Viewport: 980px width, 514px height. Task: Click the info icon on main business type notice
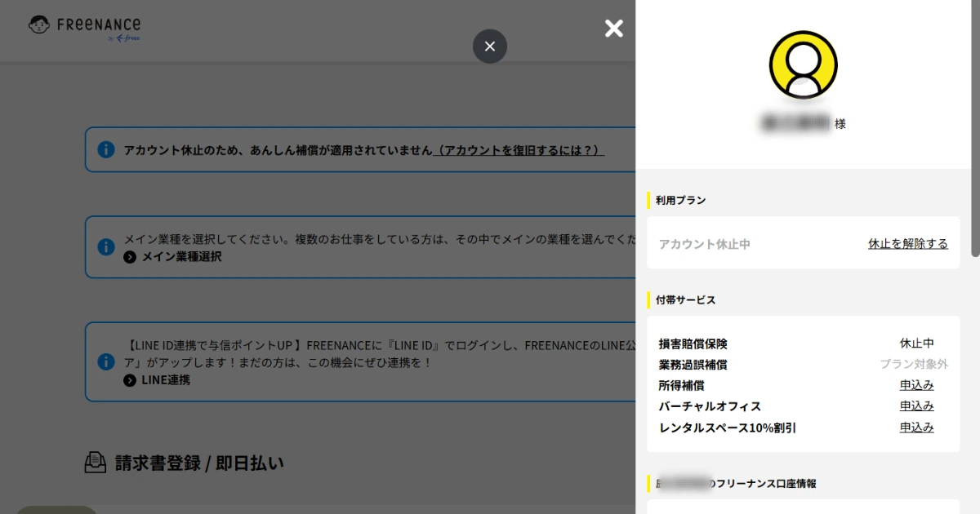point(106,246)
